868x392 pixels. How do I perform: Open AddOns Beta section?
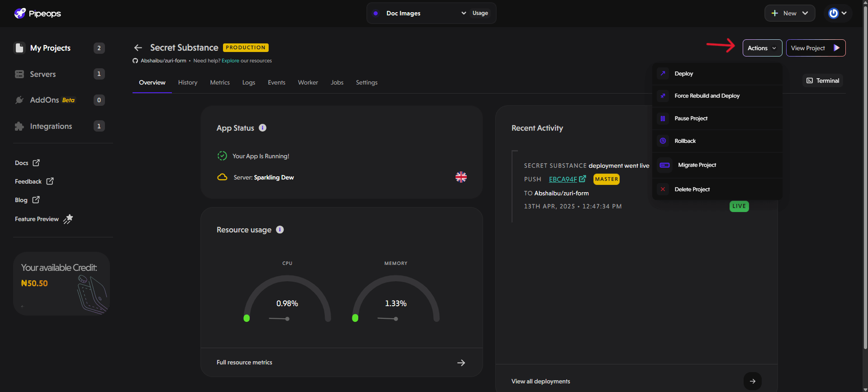(x=59, y=100)
